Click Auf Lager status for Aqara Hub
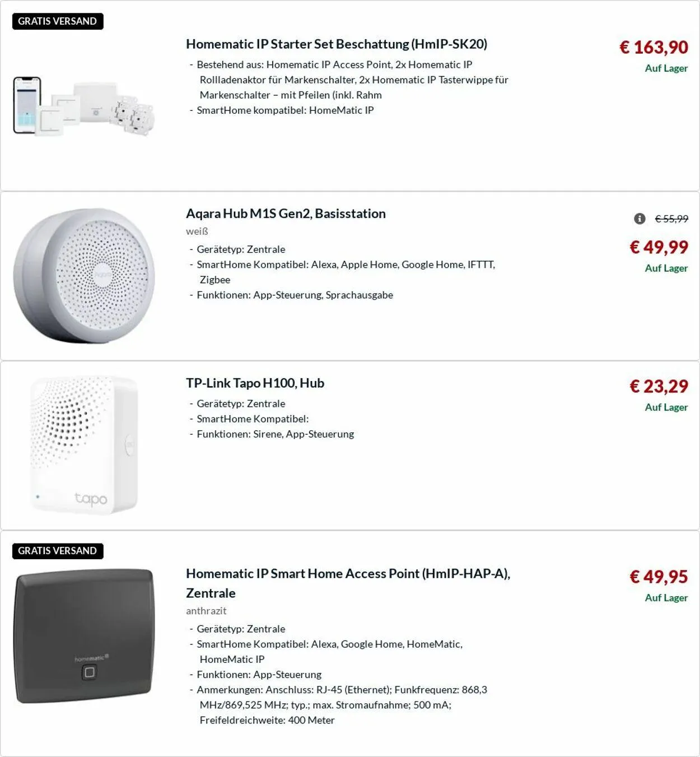 coord(666,268)
